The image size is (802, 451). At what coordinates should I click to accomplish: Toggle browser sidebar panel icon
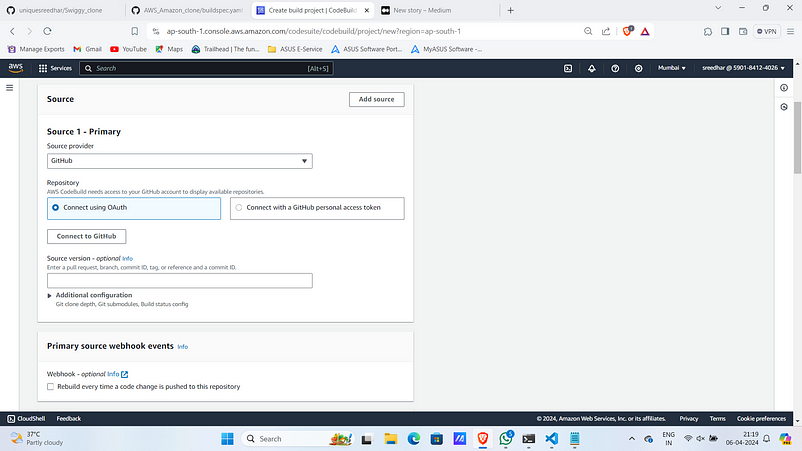pyautogui.click(x=725, y=31)
